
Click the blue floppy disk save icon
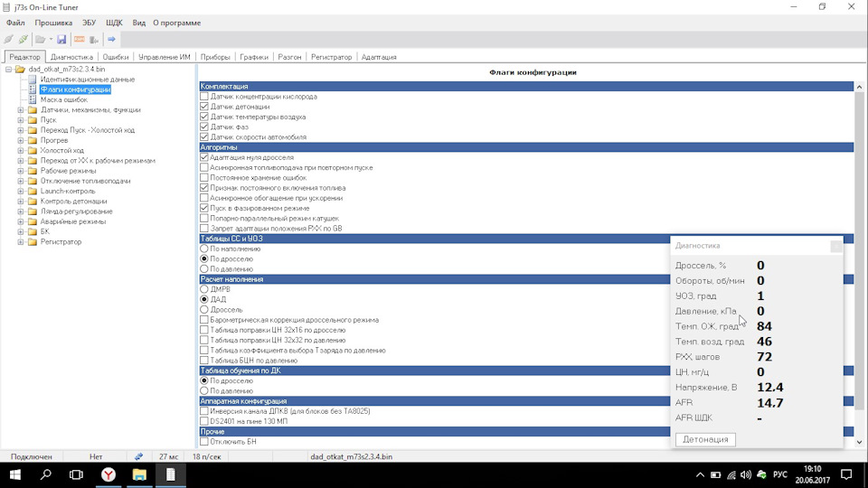[x=61, y=40]
